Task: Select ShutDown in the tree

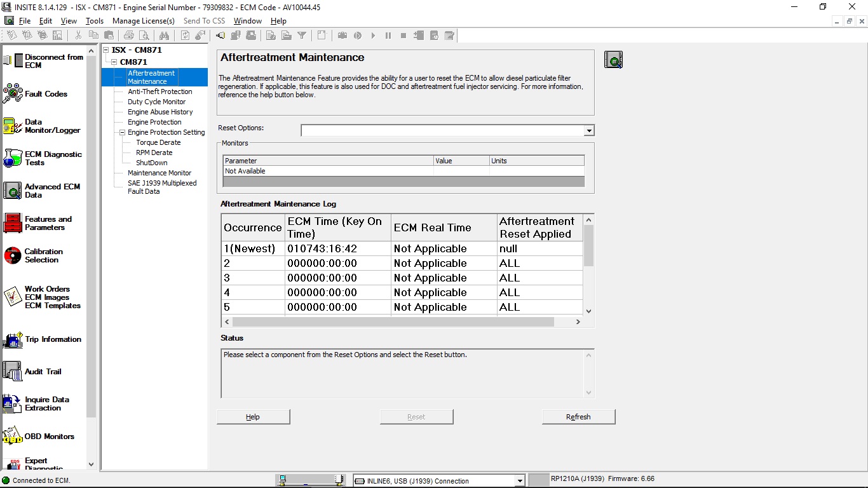Action: [151, 163]
